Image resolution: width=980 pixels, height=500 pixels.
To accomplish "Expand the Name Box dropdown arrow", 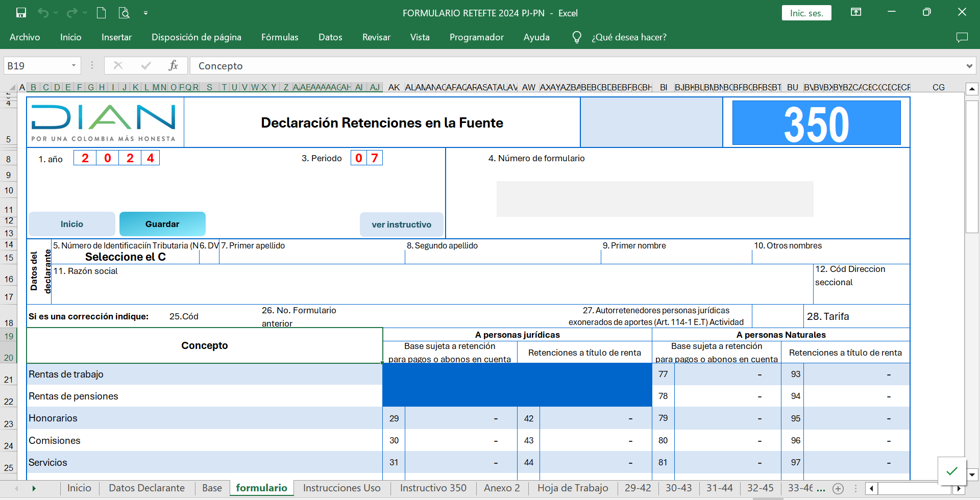I will pos(73,65).
